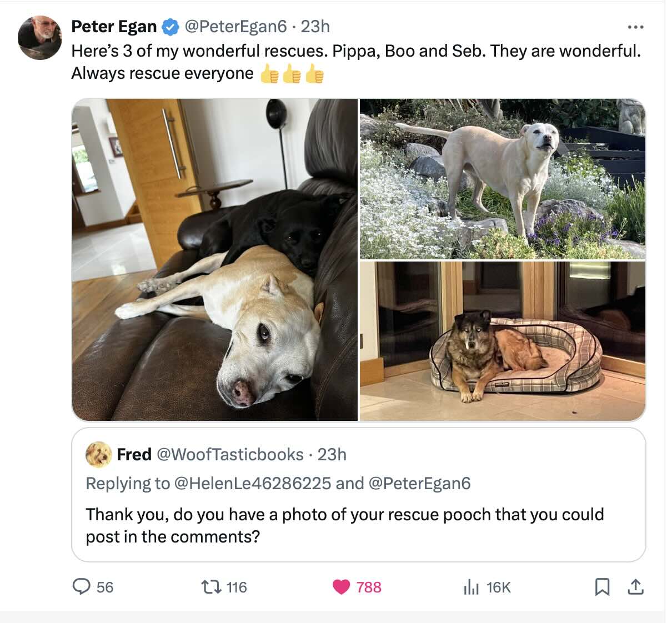This screenshot has height=623, width=672.
Task: Open photo of two dogs on sofa
Action: tap(214, 259)
